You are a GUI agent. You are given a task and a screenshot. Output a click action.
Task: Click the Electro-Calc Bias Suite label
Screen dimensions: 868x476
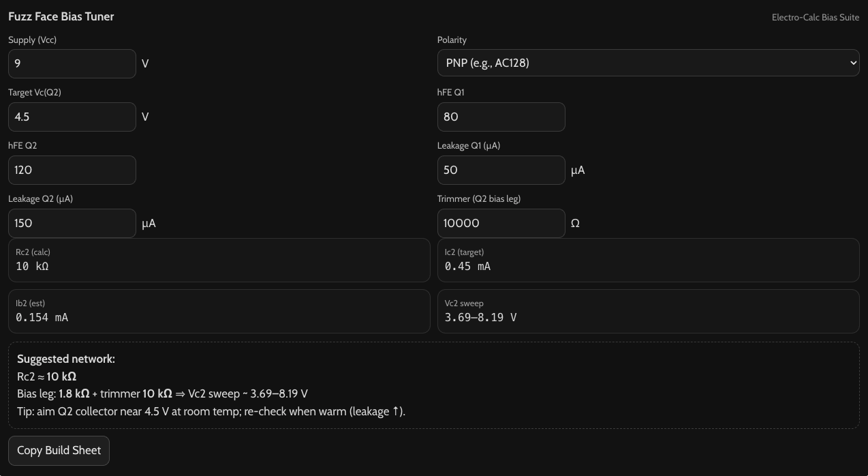click(815, 17)
